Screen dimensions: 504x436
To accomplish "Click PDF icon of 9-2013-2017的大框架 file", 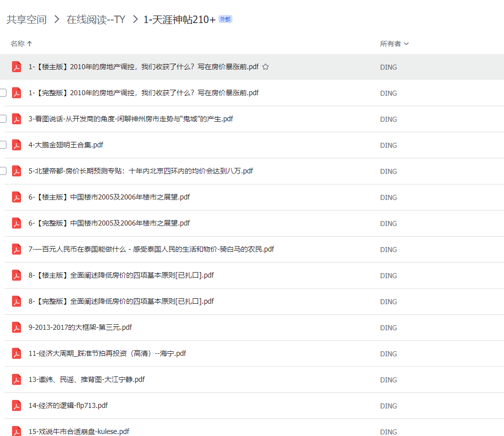I will (17, 327).
